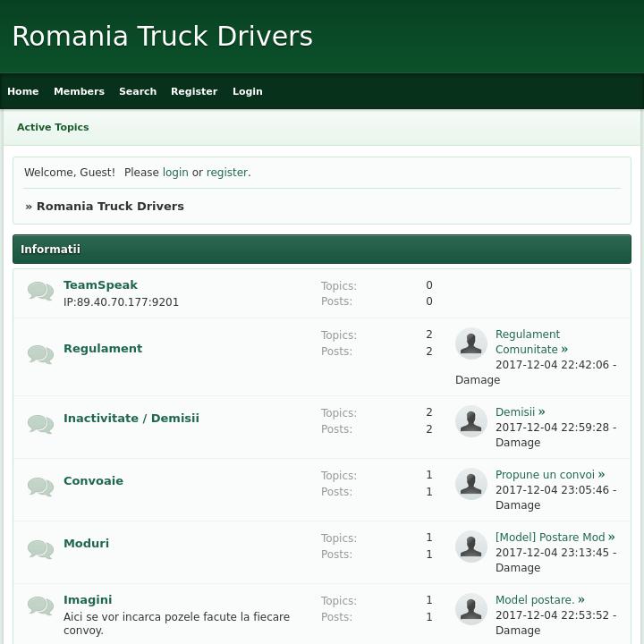Open the Regulament Comunitate latest post
The width and height of the screenshot is (644, 644).
[x=528, y=342]
